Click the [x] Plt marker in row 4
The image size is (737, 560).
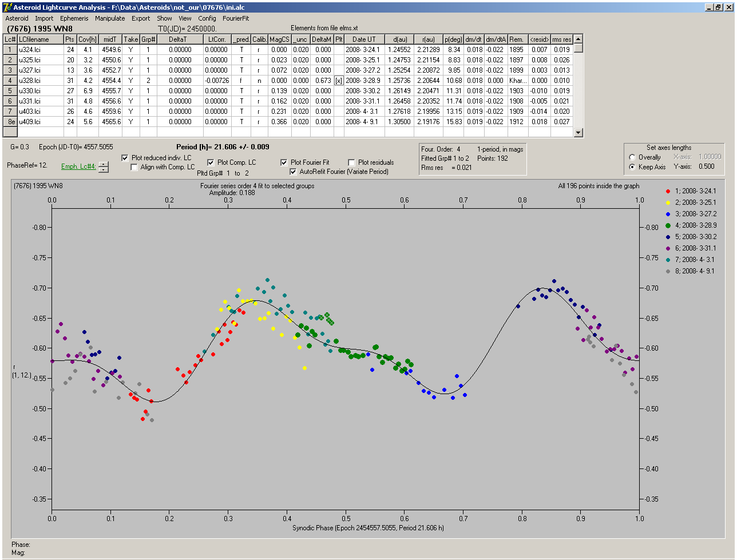tap(339, 81)
